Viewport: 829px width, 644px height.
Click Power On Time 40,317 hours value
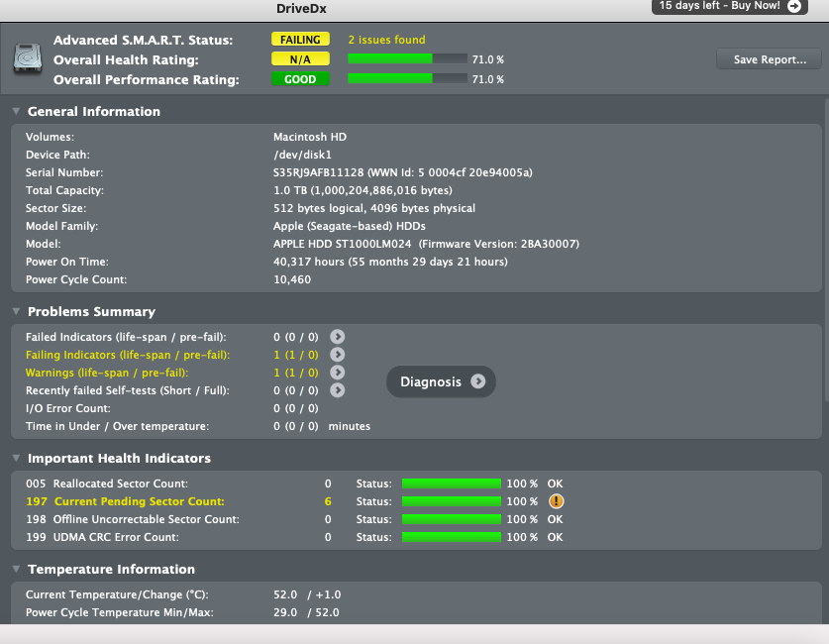tap(390, 262)
